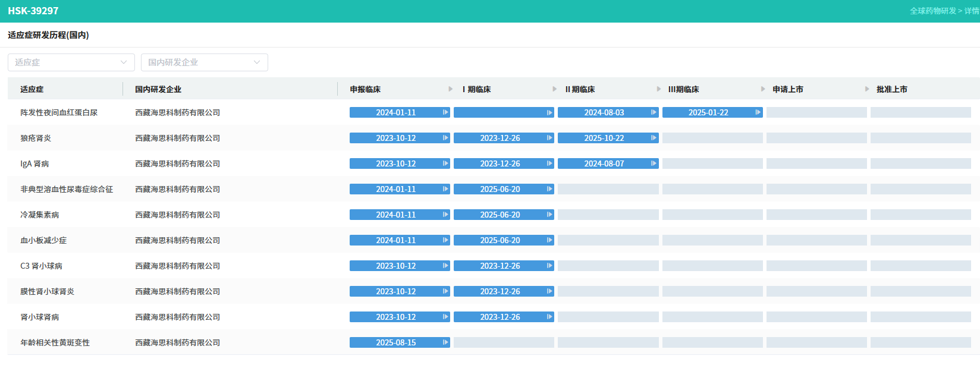Click the 非典型溶血性尿毒症综合征 indication name

click(67, 189)
